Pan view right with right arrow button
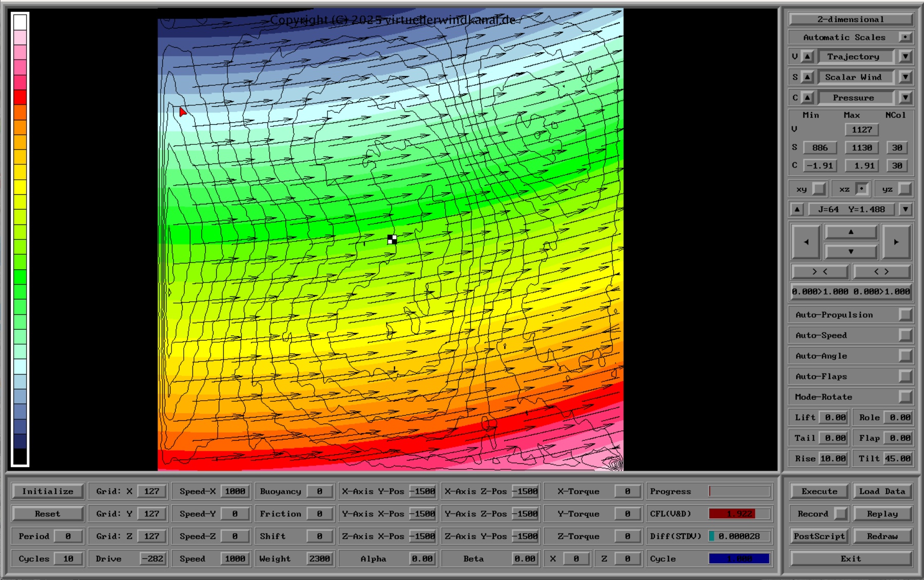 click(896, 242)
